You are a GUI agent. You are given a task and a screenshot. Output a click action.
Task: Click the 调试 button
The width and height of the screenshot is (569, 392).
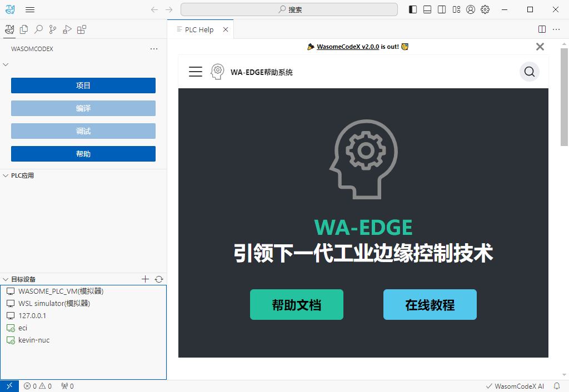click(x=83, y=131)
